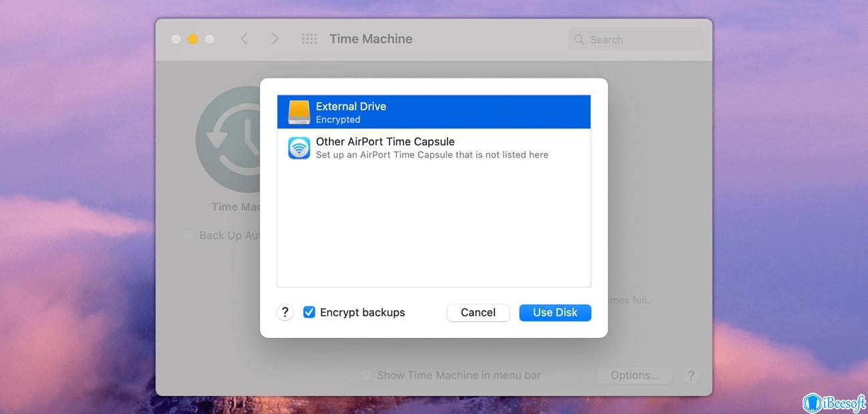
Task: Close the Time Machine window
Action: [176, 39]
